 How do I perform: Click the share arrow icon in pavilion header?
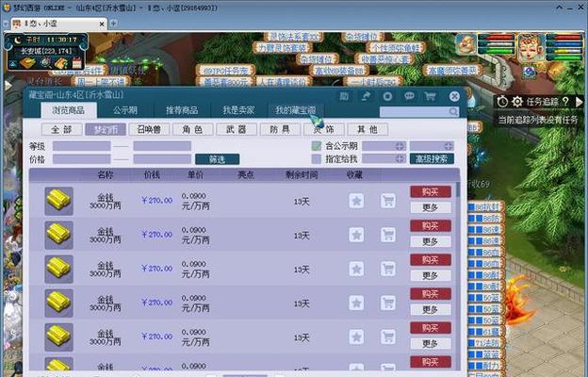tap(366, 96)
